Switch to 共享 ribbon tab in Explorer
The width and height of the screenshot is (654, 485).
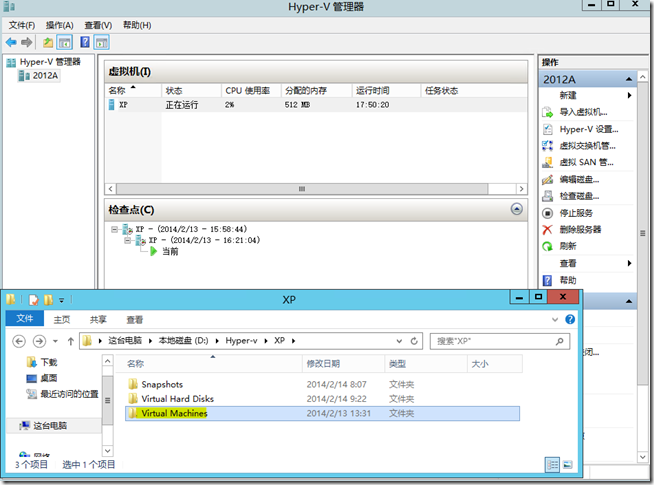point(98,319)
